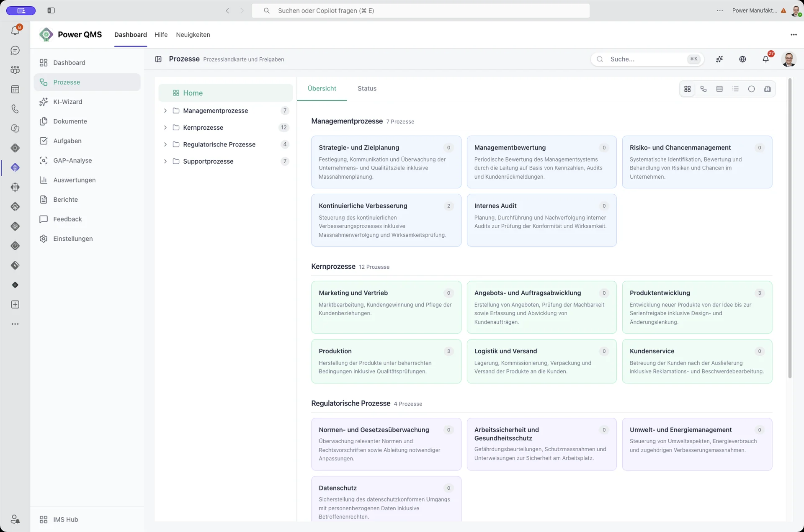The image size is (804, 532).
Task: Select Home in the process tree
Action: (x=225, y=93)
